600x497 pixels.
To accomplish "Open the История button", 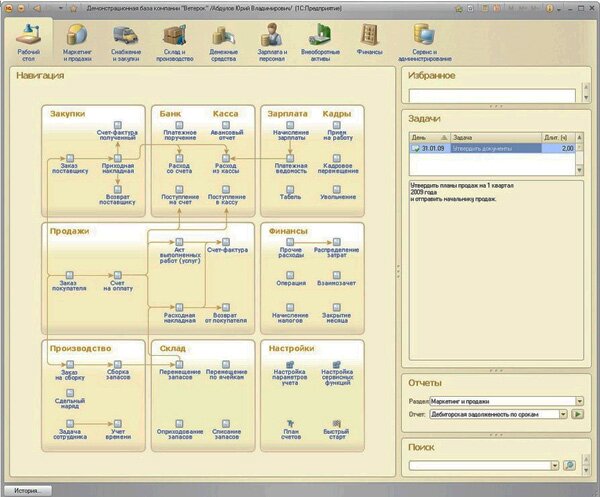I will pyautogui.click(x=27, y=491).
